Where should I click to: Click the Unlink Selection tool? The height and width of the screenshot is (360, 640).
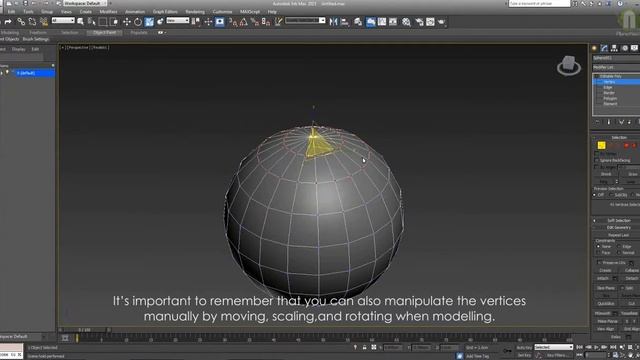(32, 22)
